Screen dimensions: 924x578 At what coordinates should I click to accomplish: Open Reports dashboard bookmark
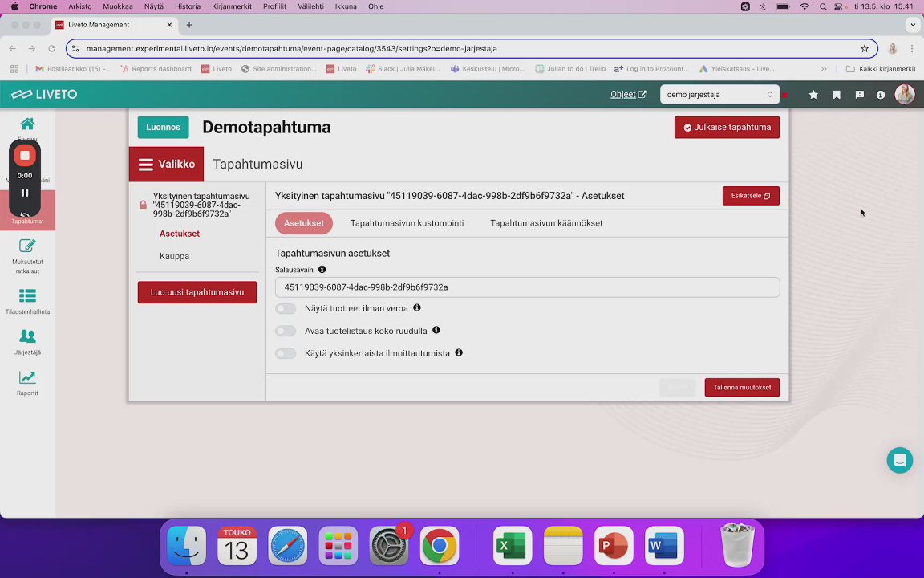156,69
